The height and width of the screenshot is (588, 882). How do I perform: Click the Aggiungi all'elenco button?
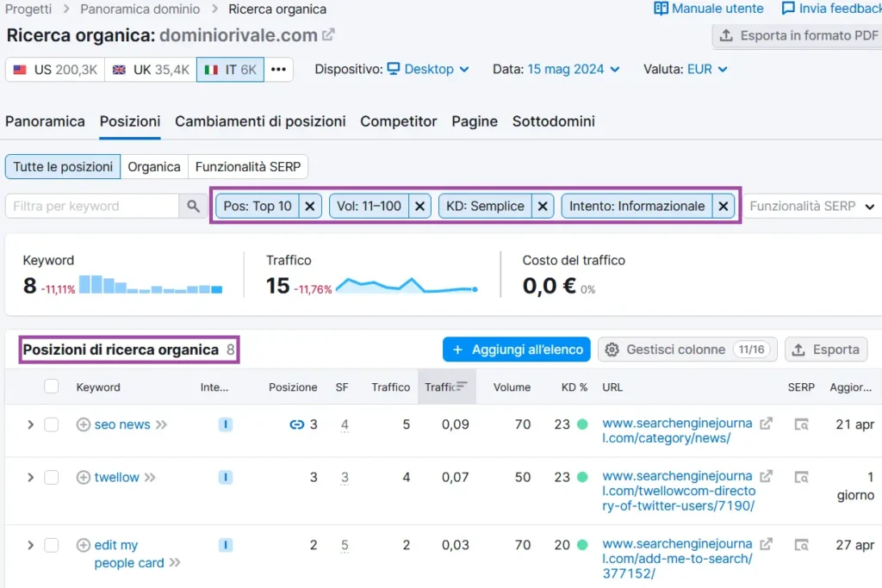(516, 350)
